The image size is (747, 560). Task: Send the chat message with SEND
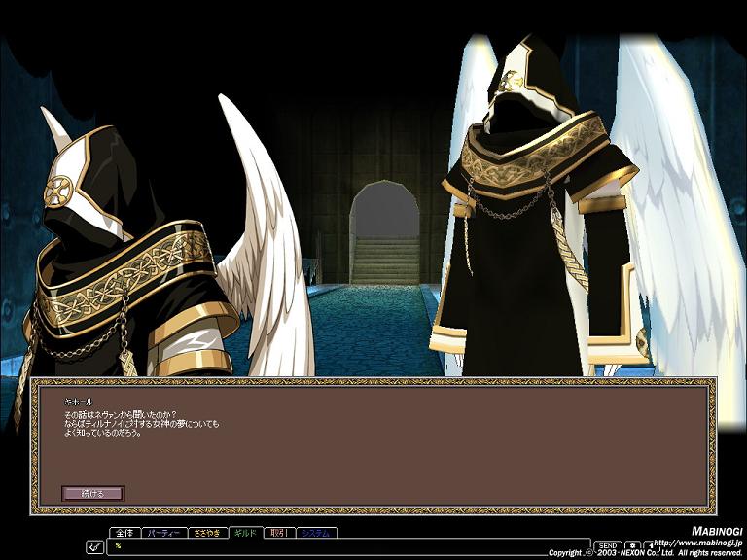click(x=608, y=546)
